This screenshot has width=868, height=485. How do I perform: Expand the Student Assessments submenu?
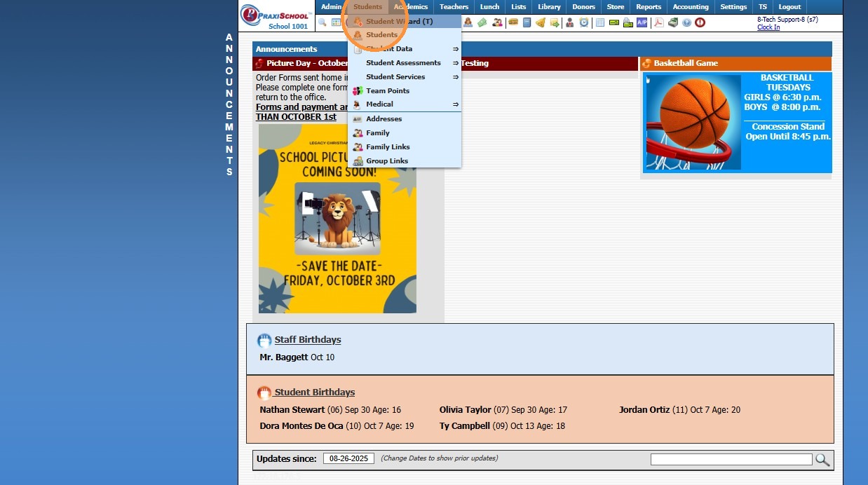tap(405, 62)
